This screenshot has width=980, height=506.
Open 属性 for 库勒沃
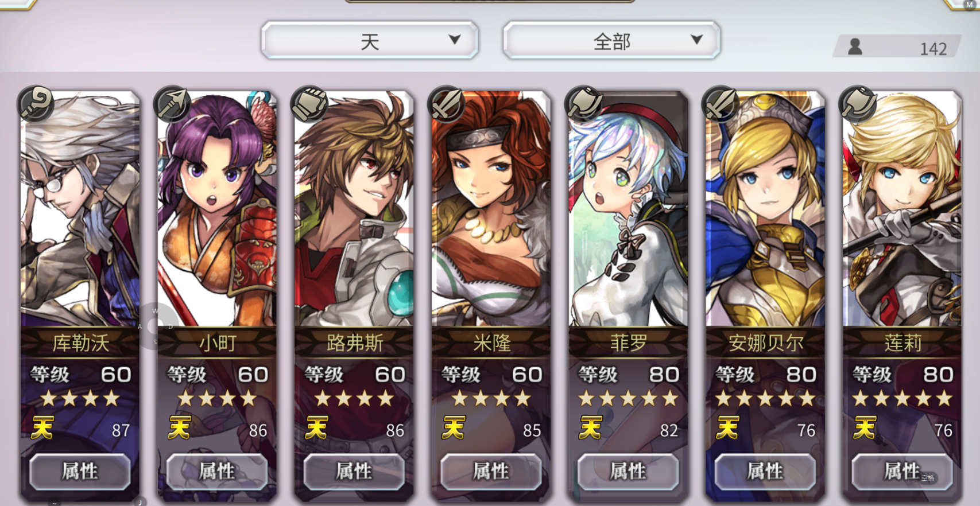80,472
